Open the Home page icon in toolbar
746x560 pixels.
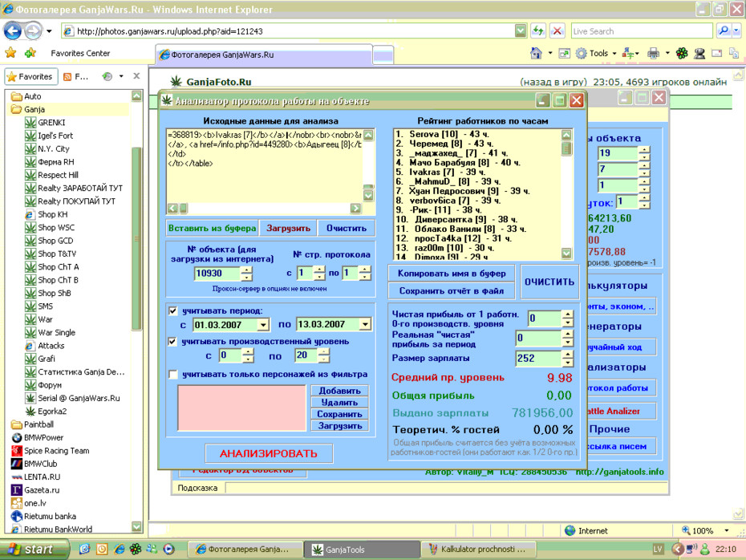[536, 53]
